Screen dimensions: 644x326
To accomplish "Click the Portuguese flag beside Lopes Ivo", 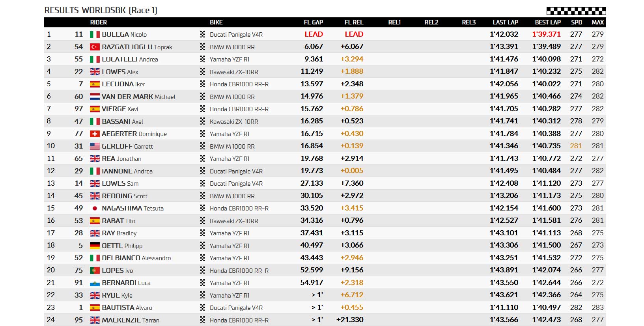I will (95, 270).
